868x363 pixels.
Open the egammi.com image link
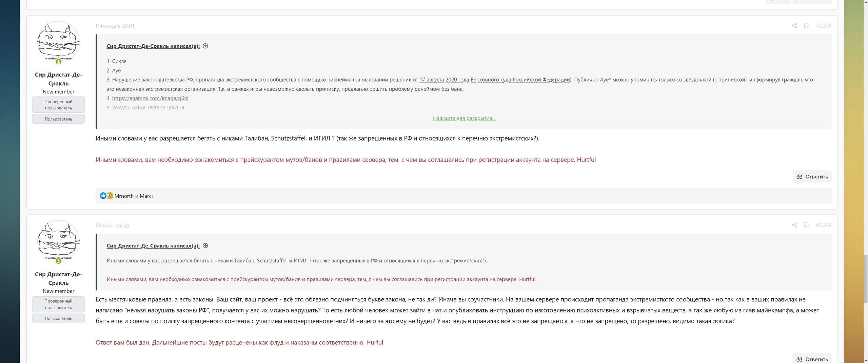150,98
